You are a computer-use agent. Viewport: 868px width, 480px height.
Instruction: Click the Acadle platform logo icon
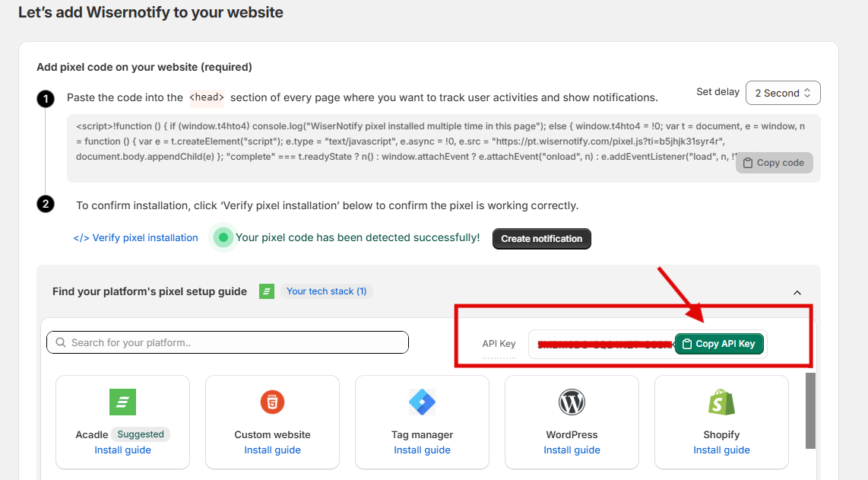(122, 402)
